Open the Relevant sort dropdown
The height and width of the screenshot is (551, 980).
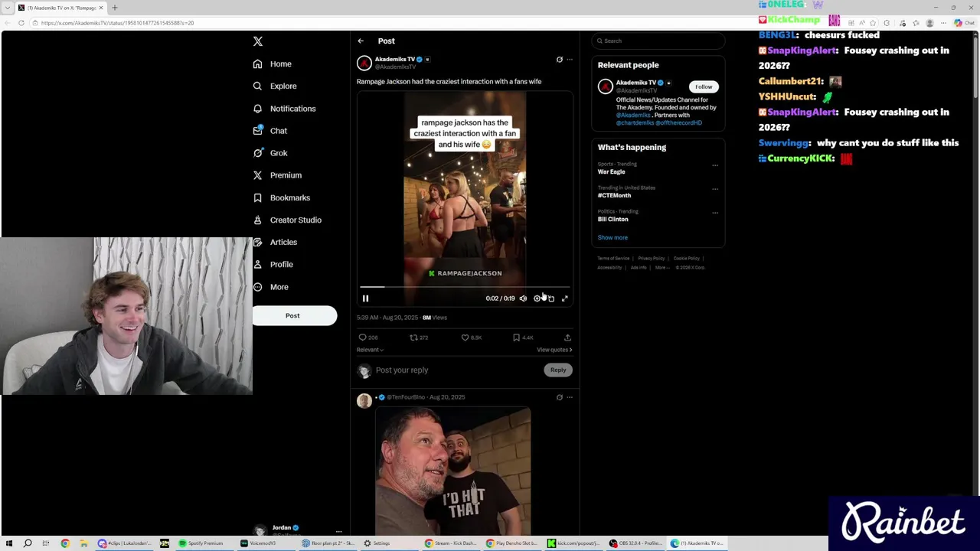370,350
